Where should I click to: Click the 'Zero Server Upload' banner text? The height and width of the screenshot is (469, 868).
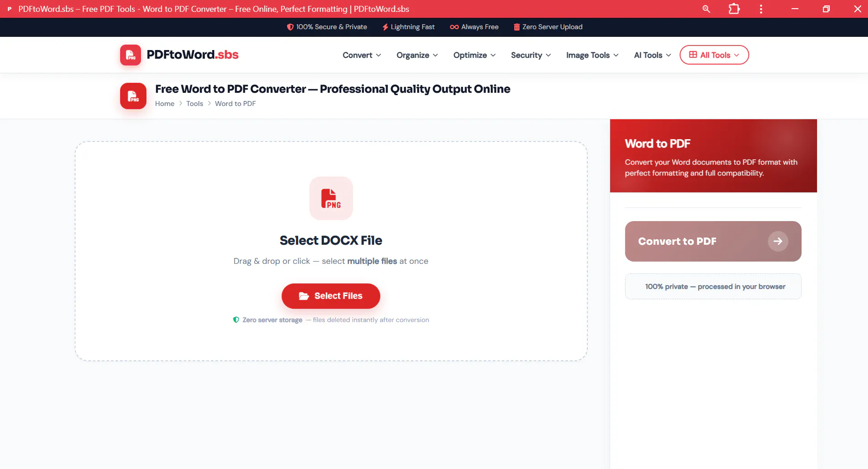[552, 27]
